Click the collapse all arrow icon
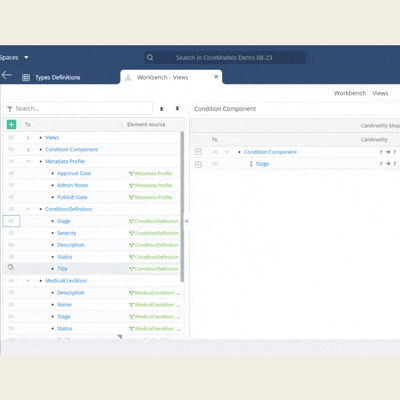The image size is (400, 400). point(162,109)
